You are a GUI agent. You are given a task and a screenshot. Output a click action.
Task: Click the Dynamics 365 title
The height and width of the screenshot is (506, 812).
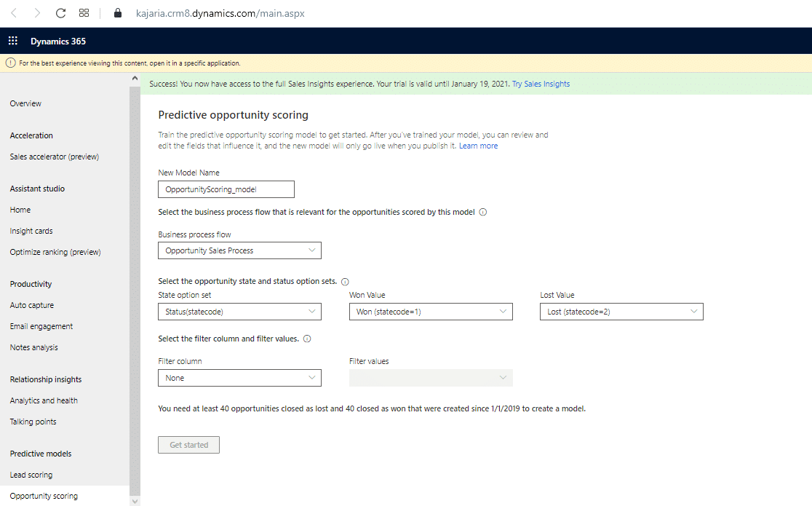pos(58,41)
